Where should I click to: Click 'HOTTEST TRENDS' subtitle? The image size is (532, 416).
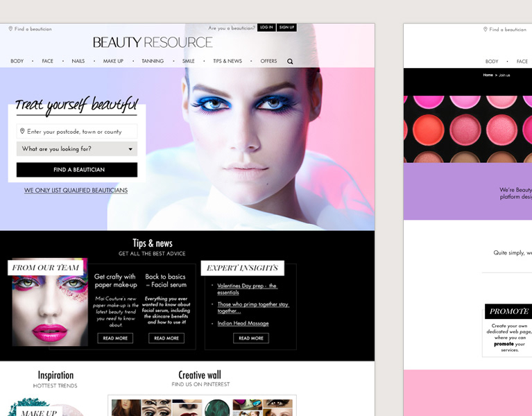(x=55, y=385)
